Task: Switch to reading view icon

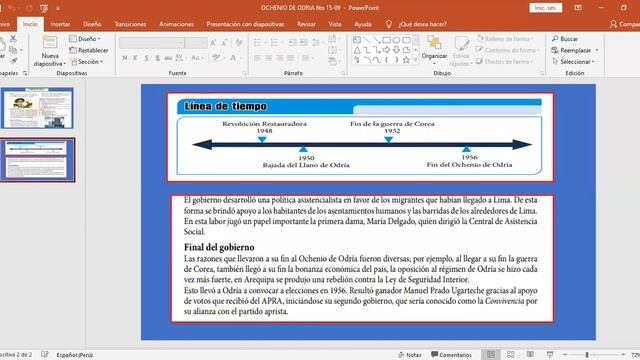Action: point(530,355)
